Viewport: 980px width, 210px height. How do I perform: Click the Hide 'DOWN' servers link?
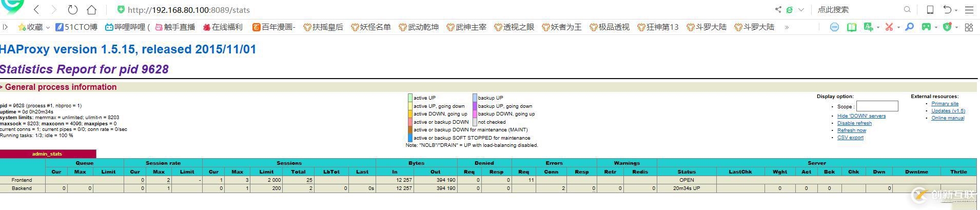(x=861, y=116)
